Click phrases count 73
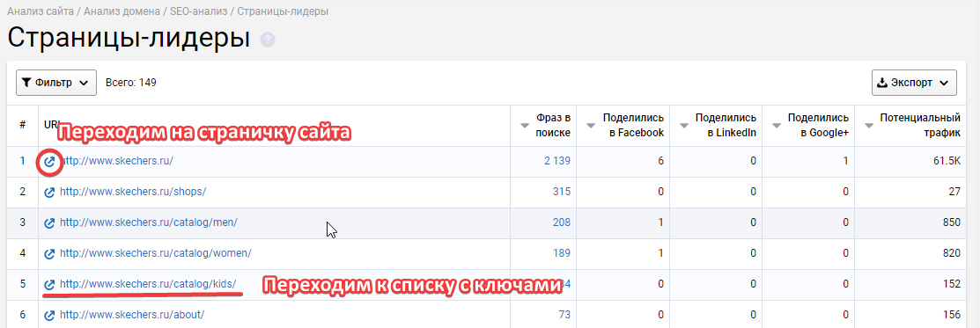This screenshot has width=980, height=328. pos(564,314)
